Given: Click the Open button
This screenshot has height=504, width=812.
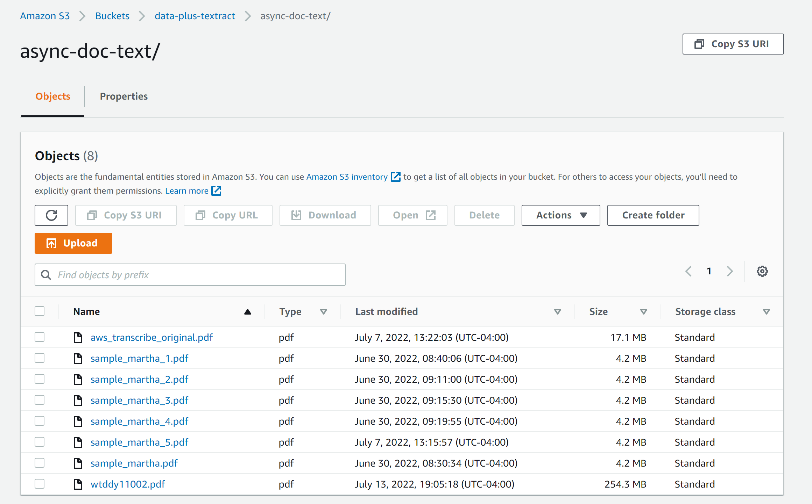Looking at the screenshot, I should [413, 215].
